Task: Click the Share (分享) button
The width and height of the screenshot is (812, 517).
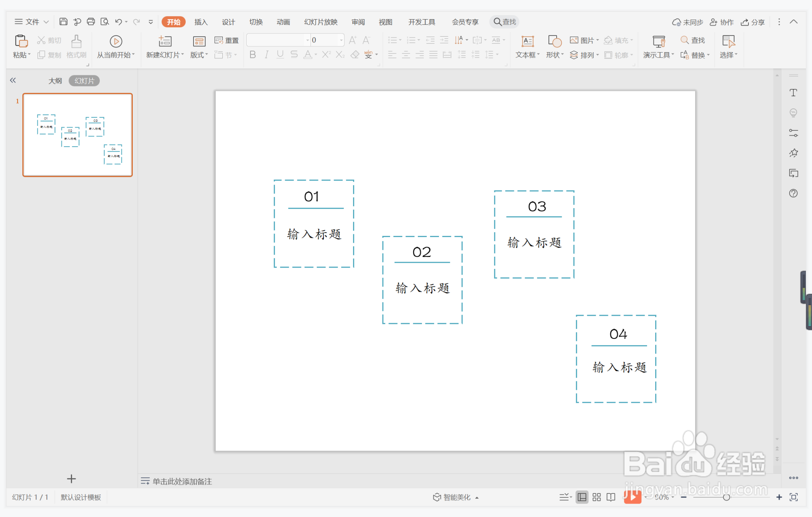Action: (753, 22)
